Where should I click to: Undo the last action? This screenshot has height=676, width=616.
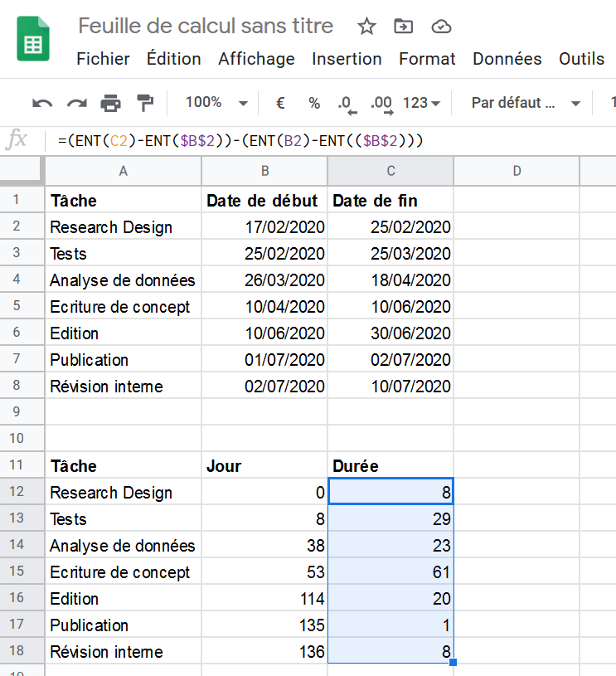pos(42,103)
